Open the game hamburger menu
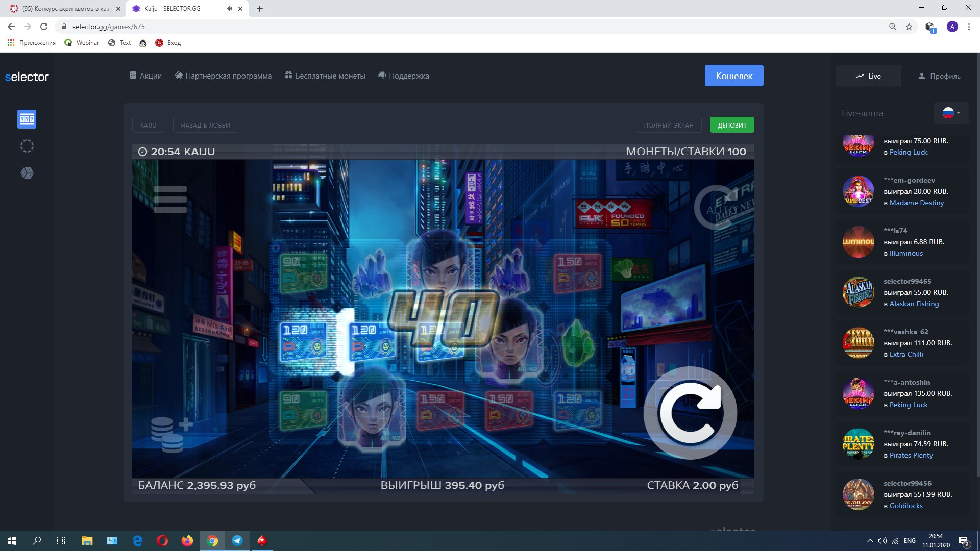Viewport: 980px width, 551px height. click(170, 199)
